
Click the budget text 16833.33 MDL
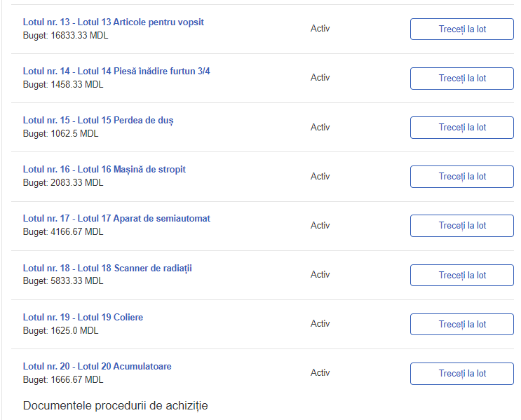79,36
